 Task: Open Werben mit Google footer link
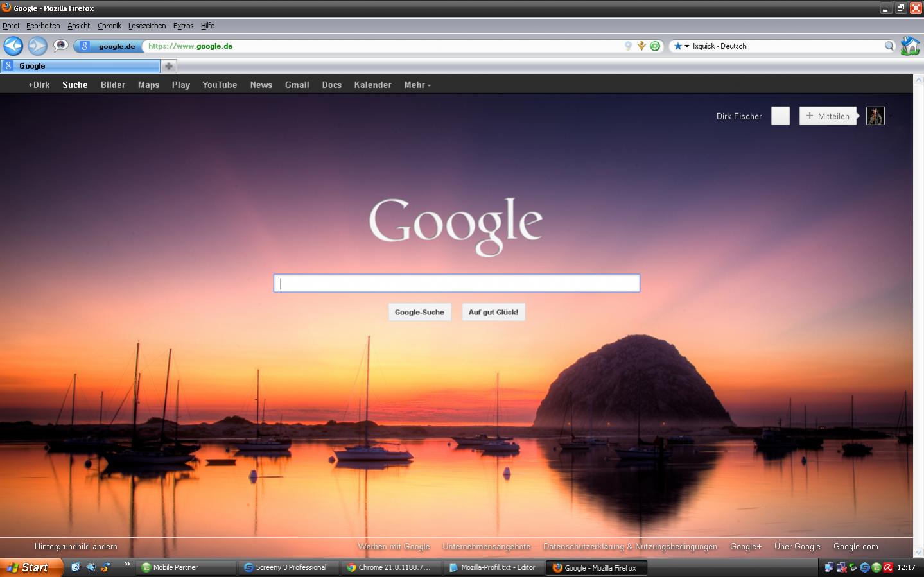coord(394,547)
